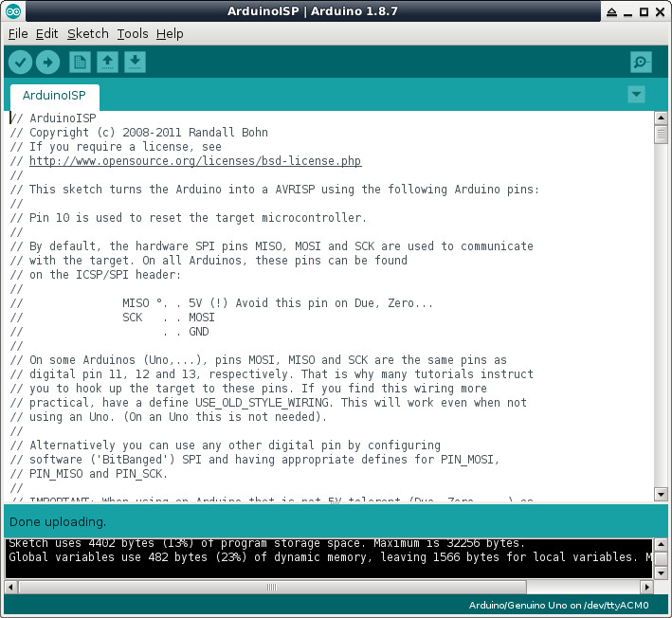Click the editor scrollbar up arrow

point(661,118)
